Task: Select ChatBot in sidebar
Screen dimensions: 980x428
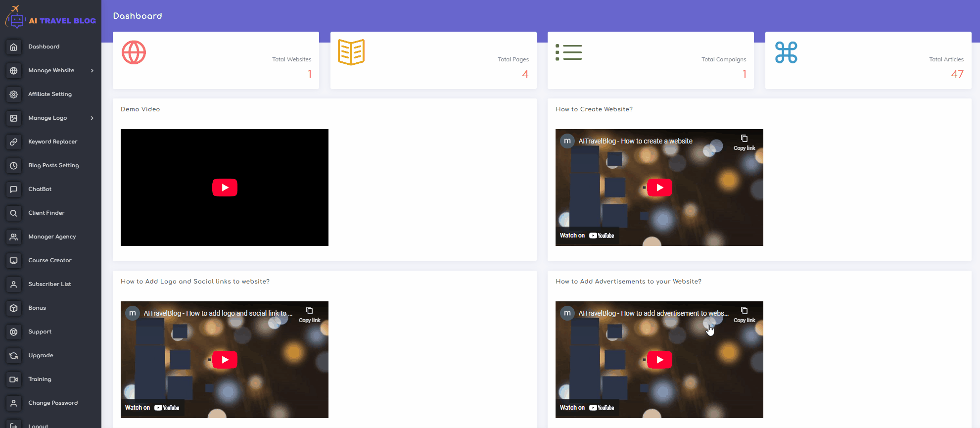Action: coord(40,189)
